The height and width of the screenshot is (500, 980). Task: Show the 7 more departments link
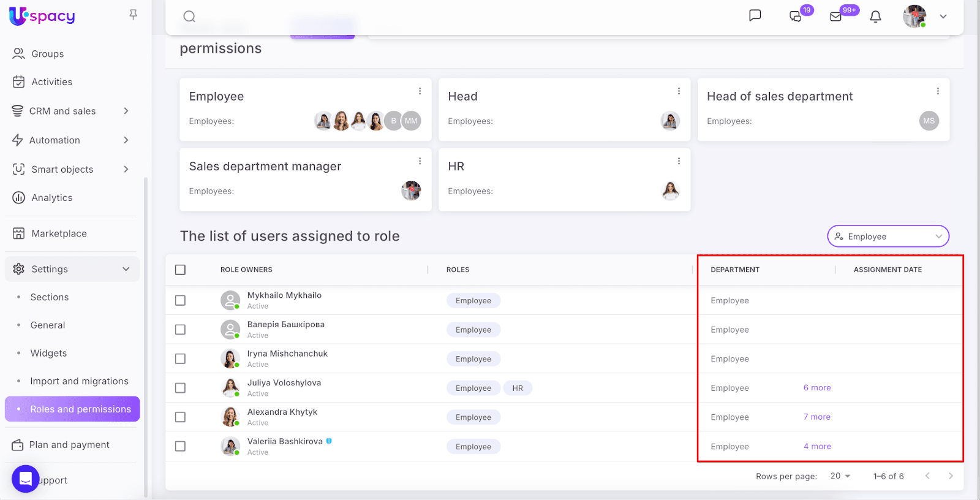[816, 417]
